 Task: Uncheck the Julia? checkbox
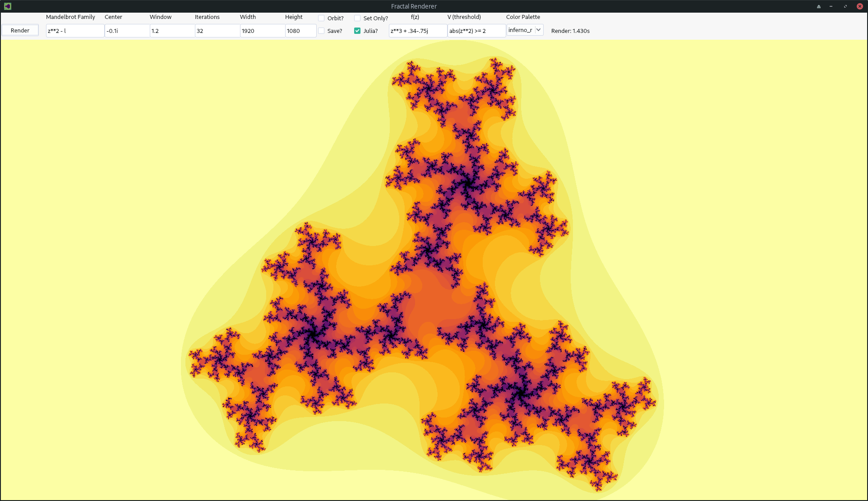357,31
